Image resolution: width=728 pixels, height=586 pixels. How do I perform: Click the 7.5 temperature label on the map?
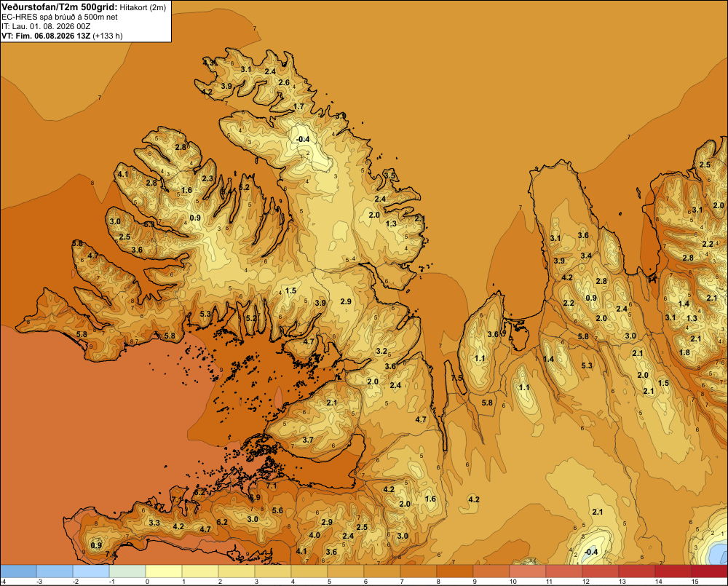tap(457, 378)
